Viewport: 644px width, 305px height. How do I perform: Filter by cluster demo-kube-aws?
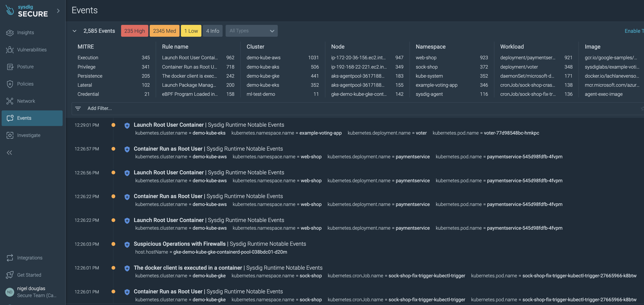point(282,58)
